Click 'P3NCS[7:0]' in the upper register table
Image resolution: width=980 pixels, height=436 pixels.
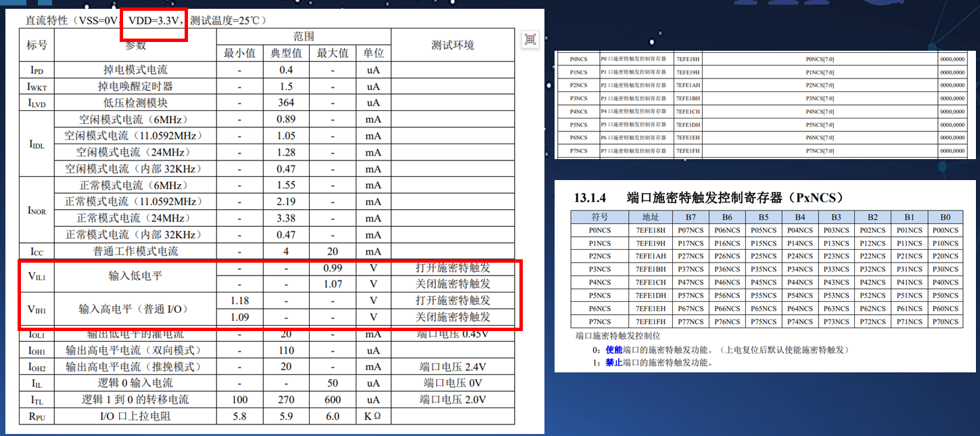click(x=820, y=98)
